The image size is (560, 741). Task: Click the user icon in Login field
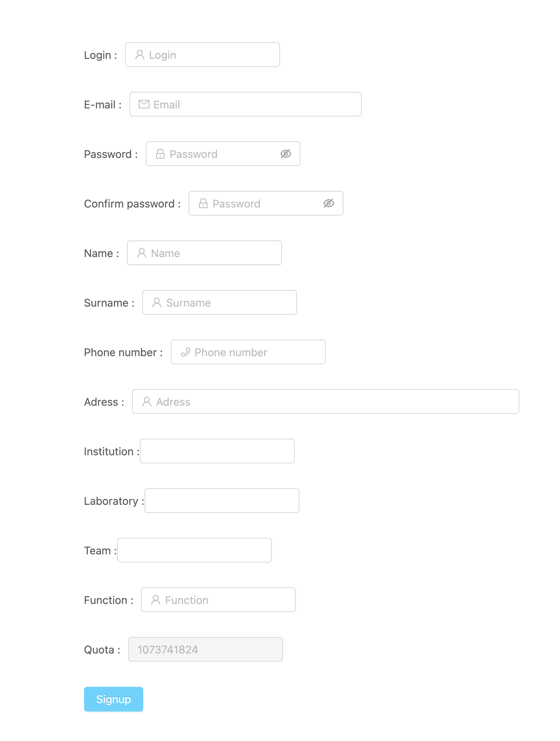click(140, 55)
